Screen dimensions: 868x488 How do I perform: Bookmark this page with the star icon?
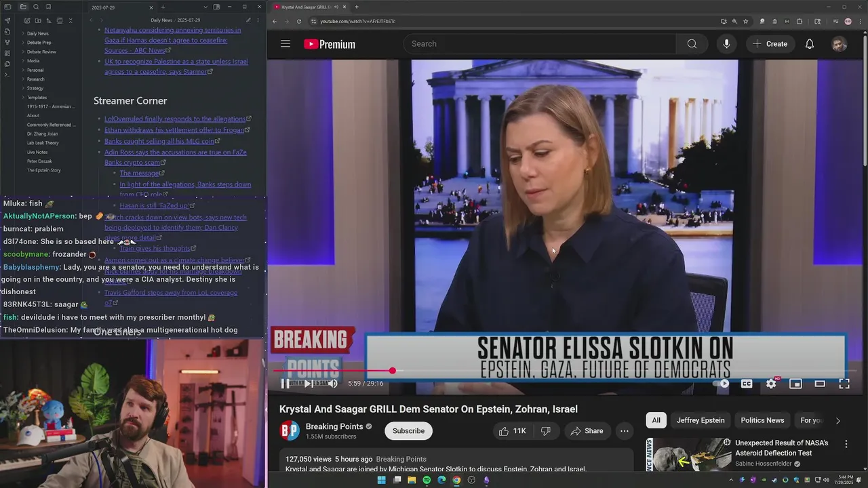click(745, 21)
